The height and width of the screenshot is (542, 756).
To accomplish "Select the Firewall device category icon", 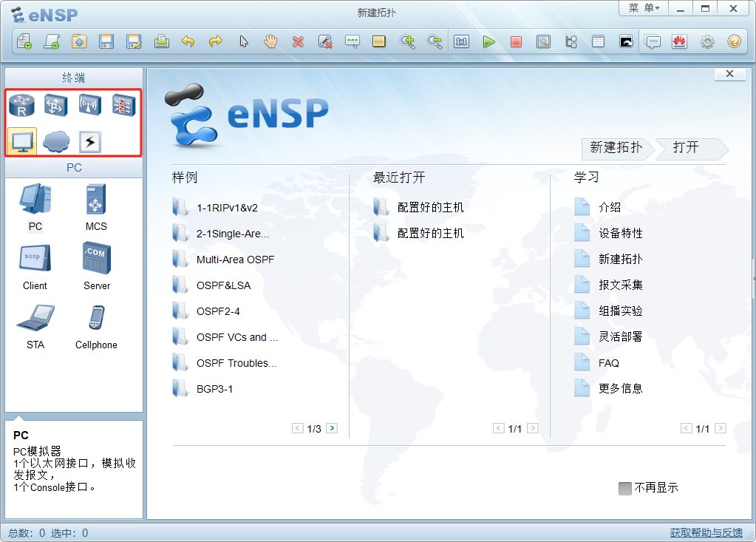I will 123,106.
